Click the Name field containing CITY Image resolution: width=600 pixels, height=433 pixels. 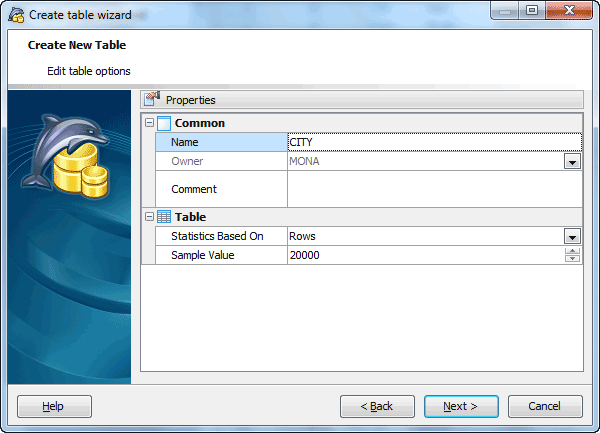pyautogui.click(x=432, y=143)
